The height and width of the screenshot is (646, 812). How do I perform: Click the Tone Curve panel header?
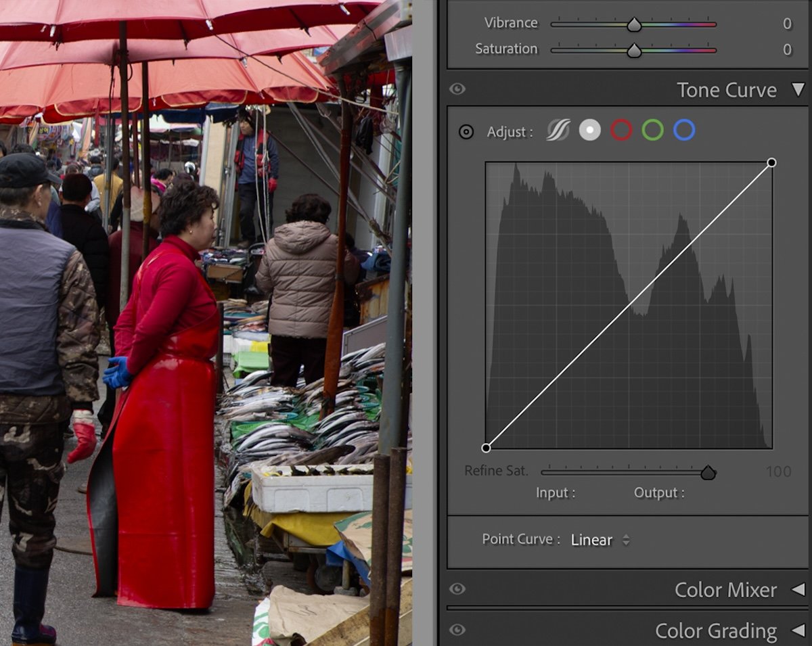pyautogui.click(x=727, y=89)
